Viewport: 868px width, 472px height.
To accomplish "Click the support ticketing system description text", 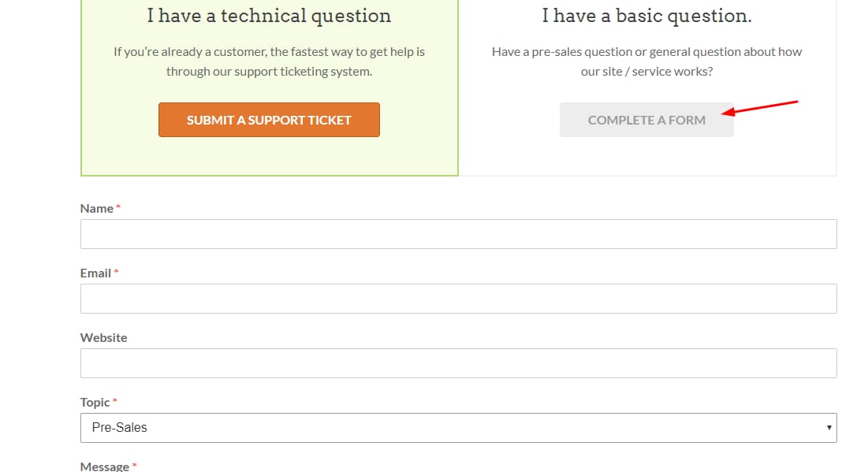I will coord(269,61).
